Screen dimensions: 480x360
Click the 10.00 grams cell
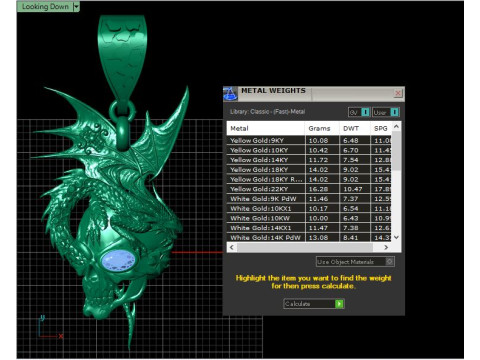coord(322,218)
